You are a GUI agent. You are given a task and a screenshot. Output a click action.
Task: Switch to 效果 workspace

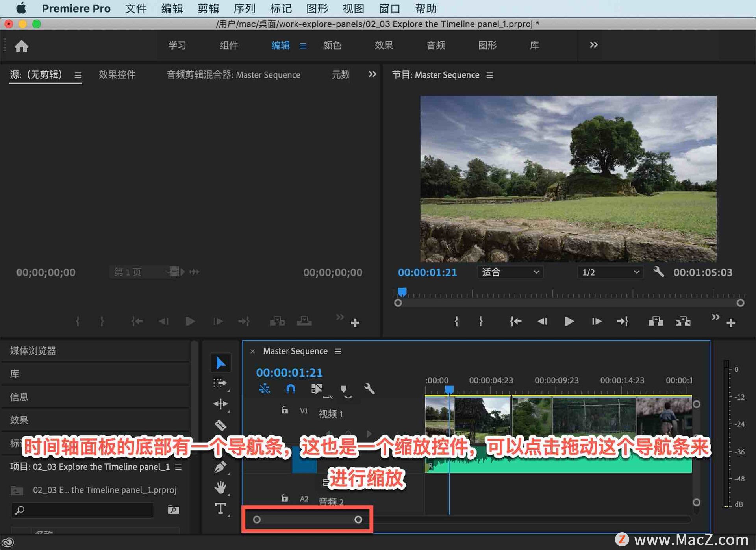[x=384, y=45]
